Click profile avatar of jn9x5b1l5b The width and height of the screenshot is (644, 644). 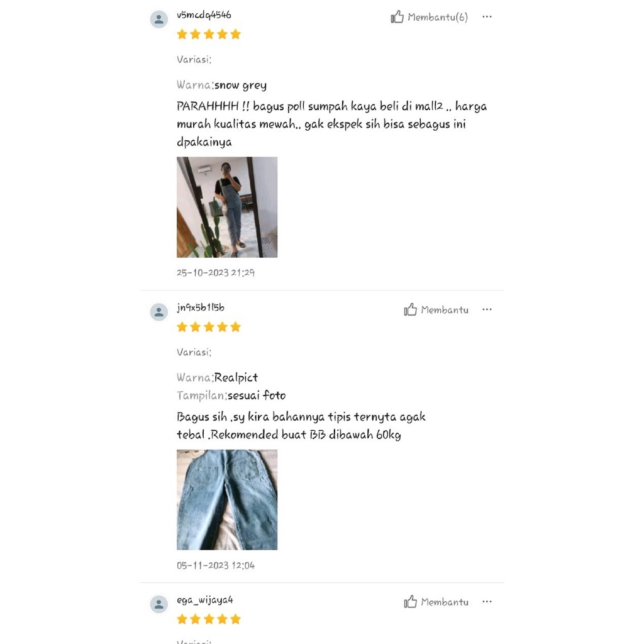[159, 312]
